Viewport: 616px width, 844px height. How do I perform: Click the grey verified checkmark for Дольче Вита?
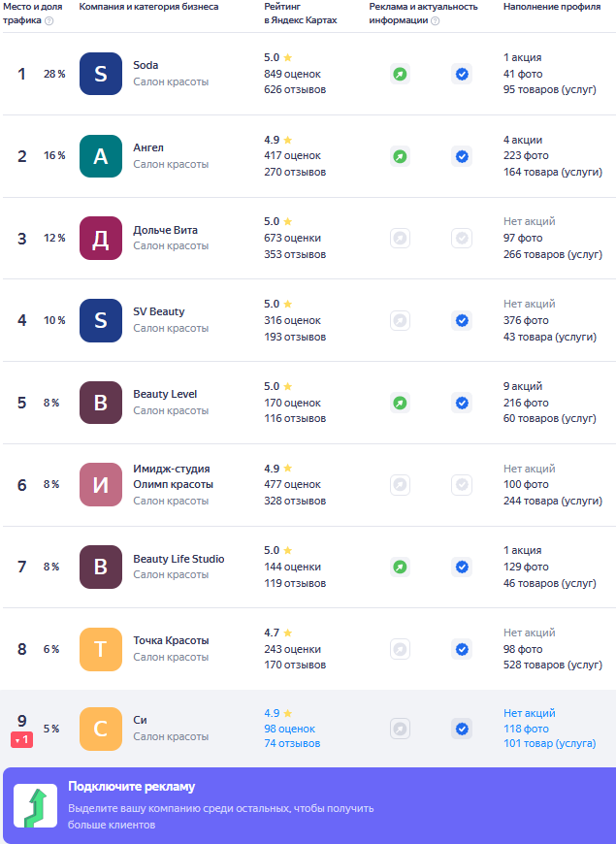tap(462, 238)
